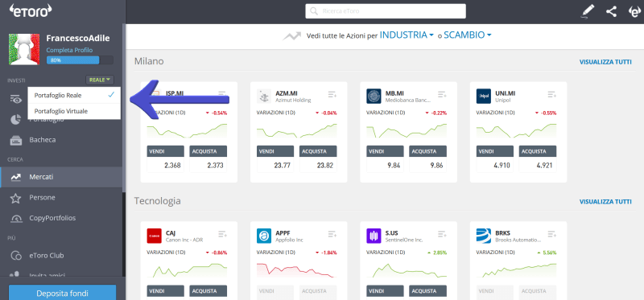Open the pencil write-post icon
This screenshot has width=644, height=300.
point(588,11)
